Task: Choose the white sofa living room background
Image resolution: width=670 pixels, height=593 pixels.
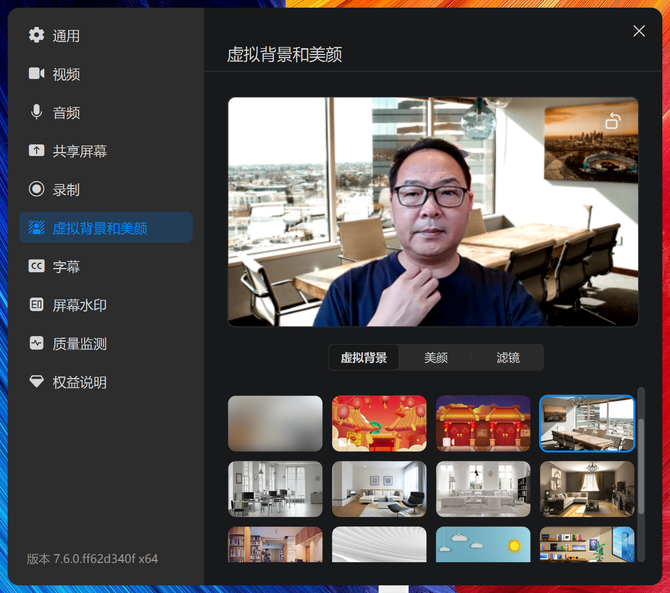Action: click(x=483, y=489)
